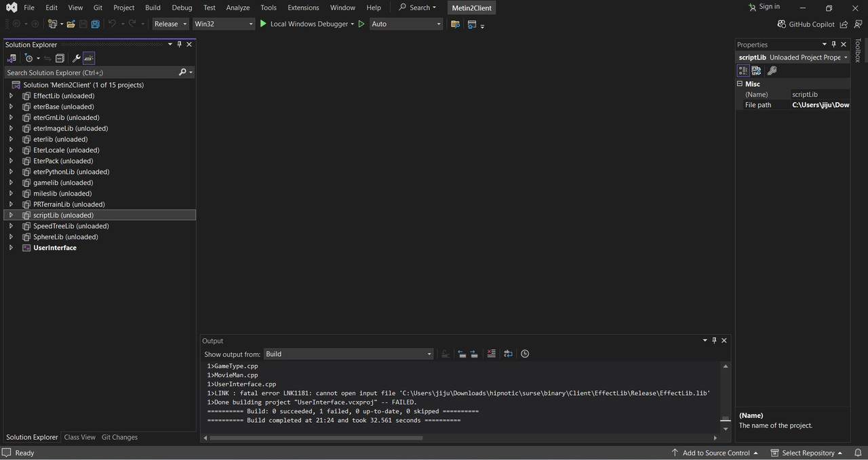Click the LNK1181 fatal error output line
Image resolution: width=868 pixels, height=460 pixels.
pos(458,393)
